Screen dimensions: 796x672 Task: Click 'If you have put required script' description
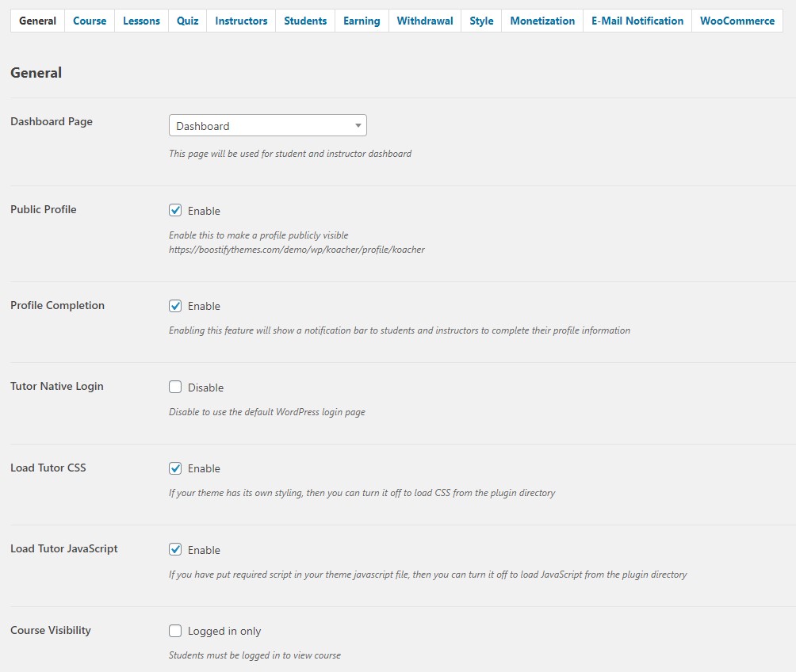[428, 575]
